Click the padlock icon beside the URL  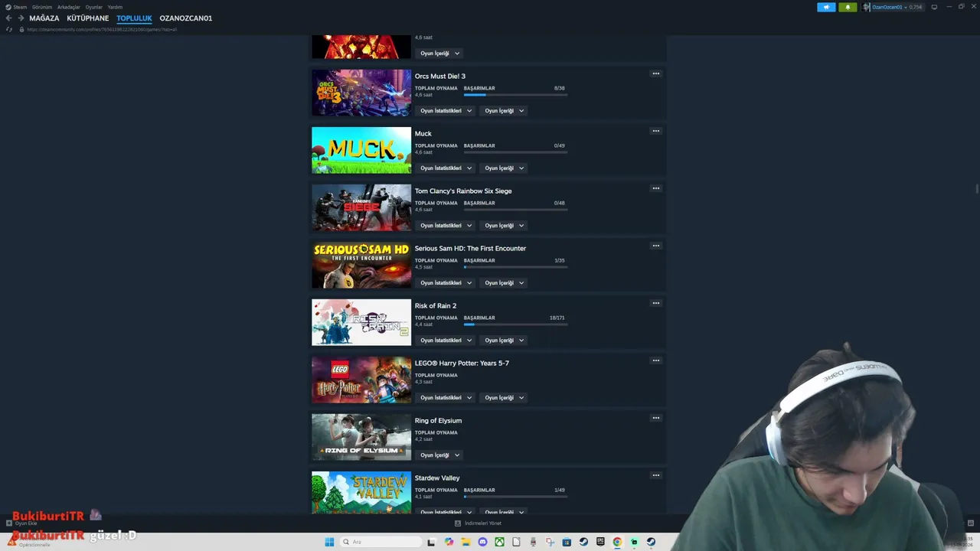pyautogui.click(x=21, y=29)
